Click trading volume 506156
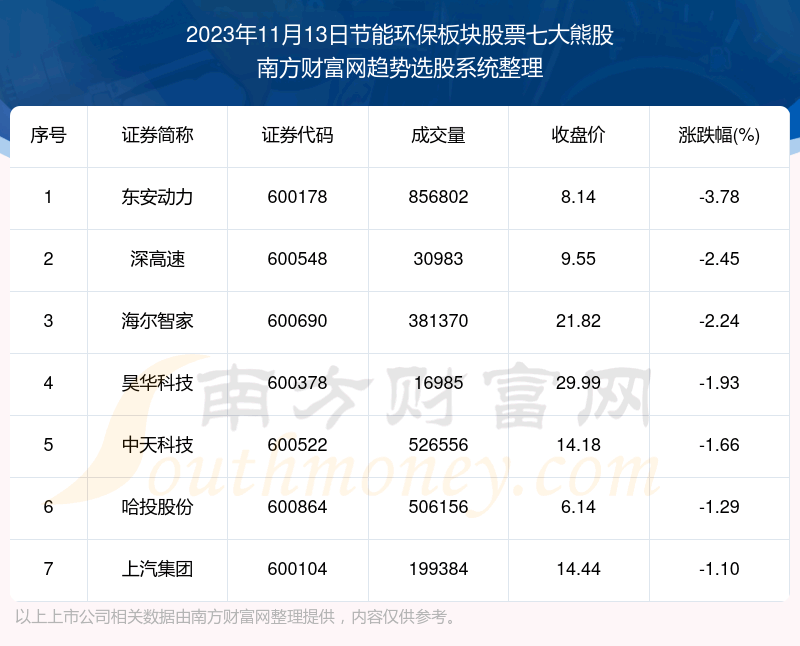 (x=438, y=507)
